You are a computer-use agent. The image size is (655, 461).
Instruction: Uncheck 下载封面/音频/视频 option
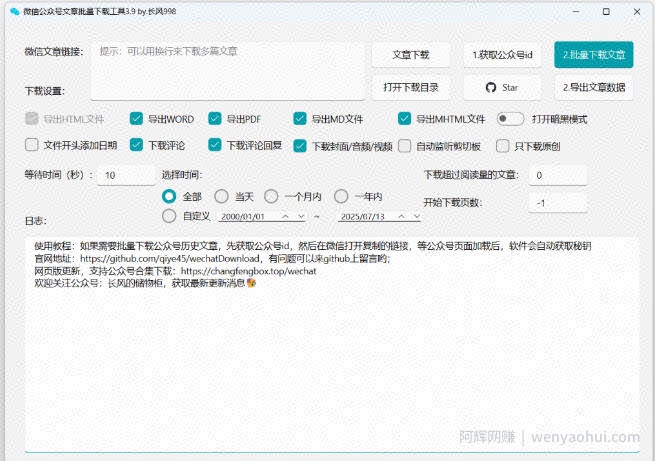(300, 146)
